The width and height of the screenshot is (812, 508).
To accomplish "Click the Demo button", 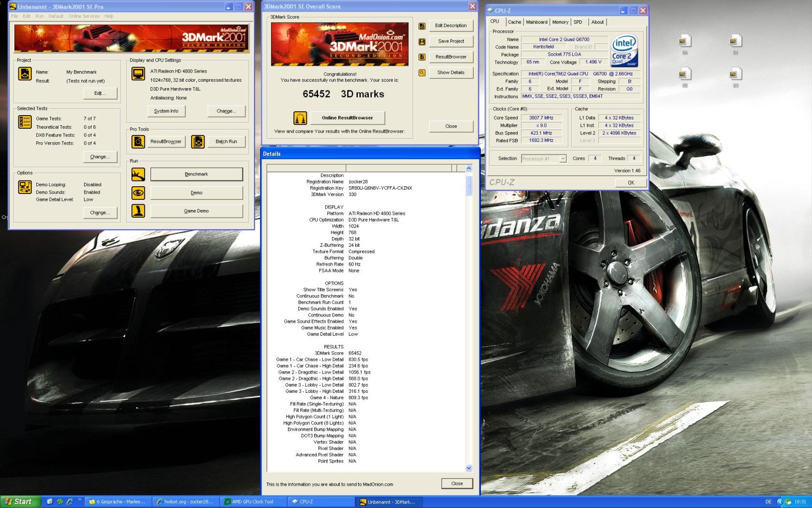I will [196, 193].
